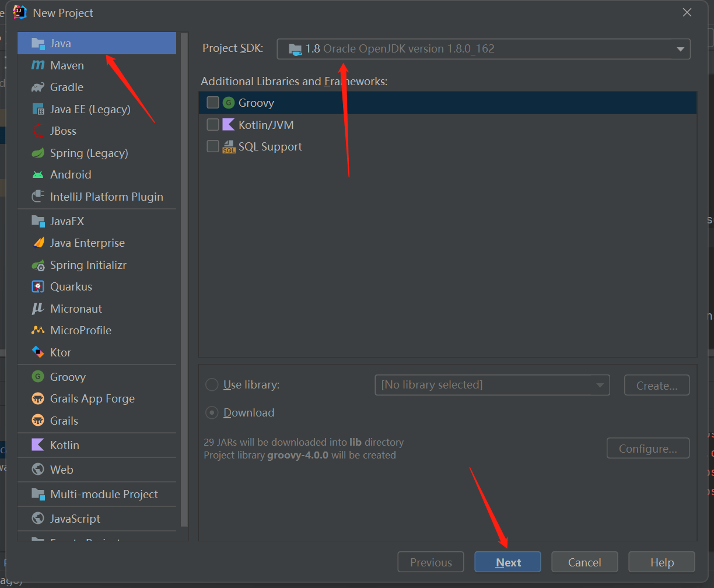Click the Configure... button
This screenshot has height=588, width=714.
648,449
